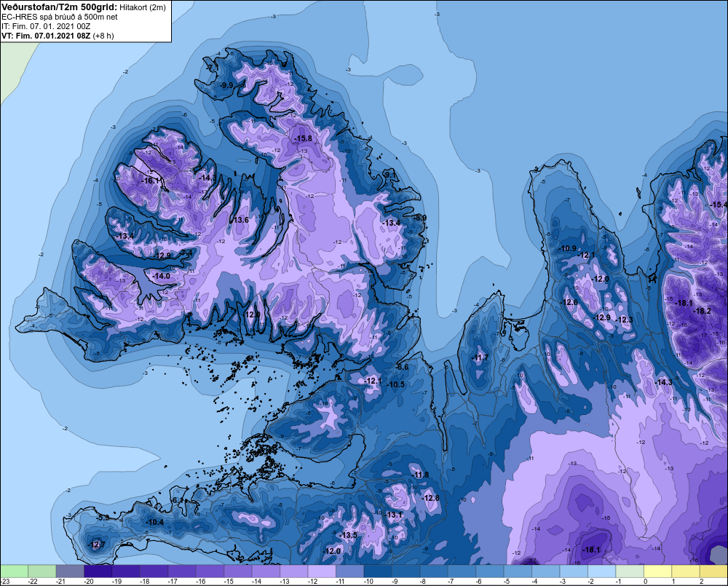
Task: Select the legend swatch above the -14 label
Action: 266,571
